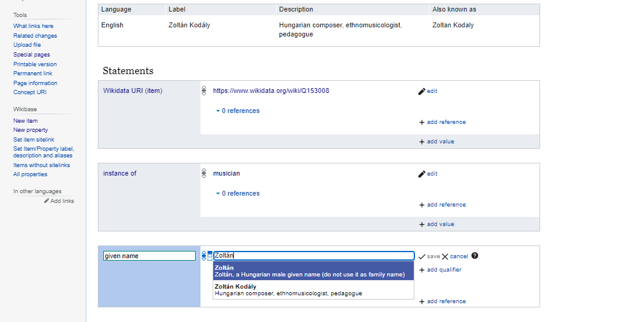
Task: Click the rank icon beside the Wikidata URL
Action: pos(204,91)
